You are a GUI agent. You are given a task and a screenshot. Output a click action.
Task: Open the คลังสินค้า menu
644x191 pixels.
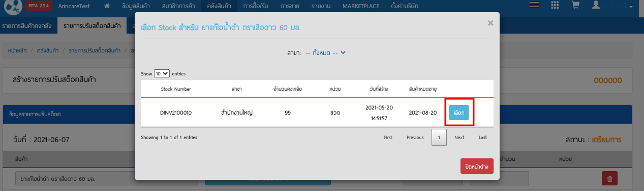click(x=220, y=6)
